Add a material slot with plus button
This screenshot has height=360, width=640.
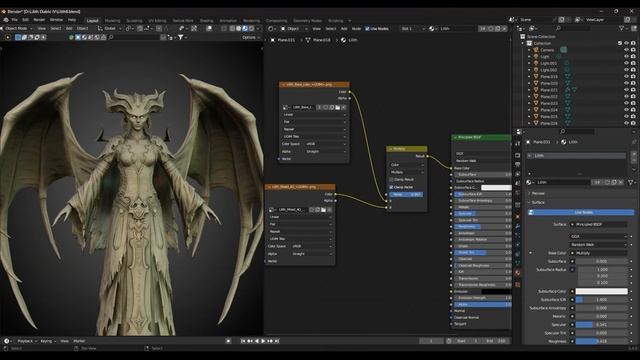click(634, 155)
